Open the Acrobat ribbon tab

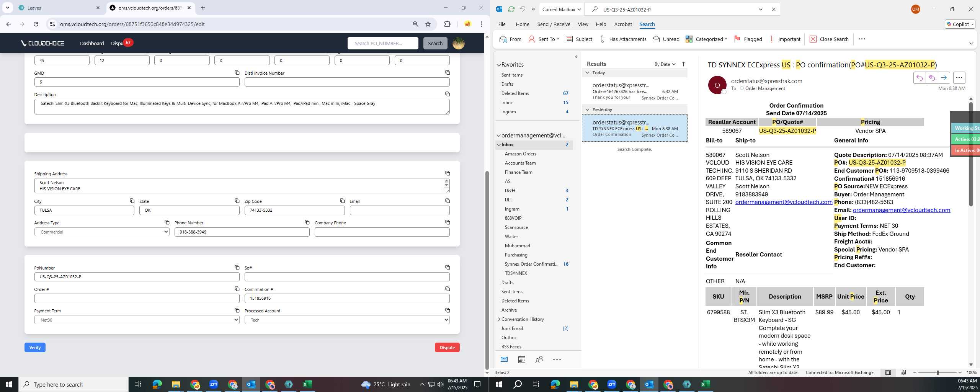pyautogui.click(x=623, y=24)
